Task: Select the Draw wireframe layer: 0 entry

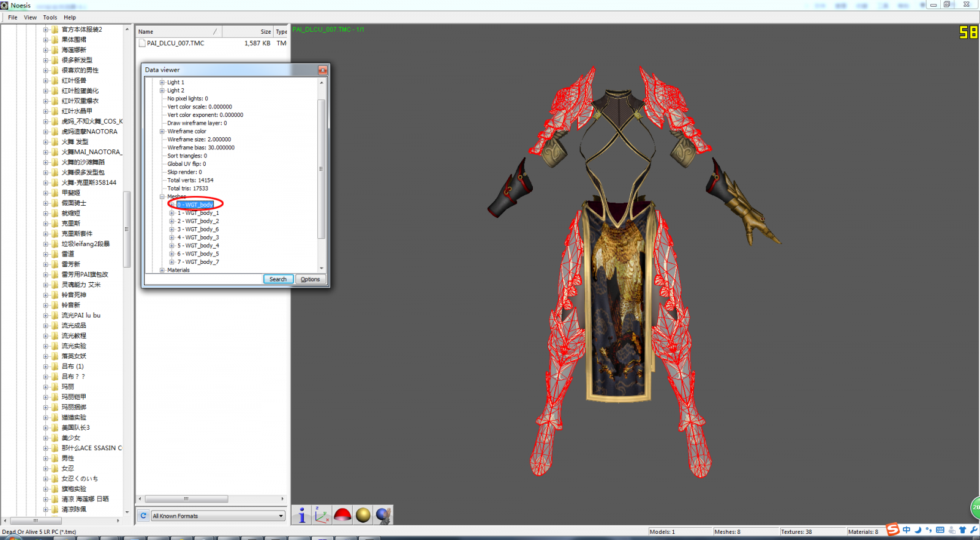Action: pyautogui.click(x=197, y=123)
